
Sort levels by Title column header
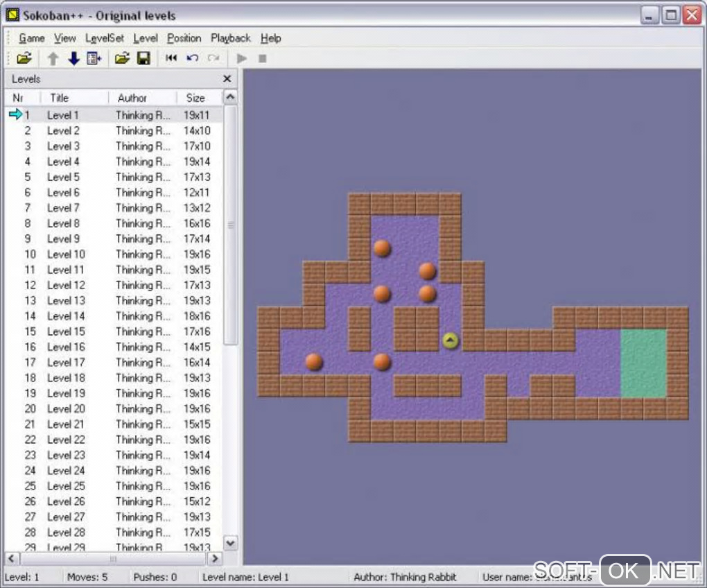coord(74,98)
